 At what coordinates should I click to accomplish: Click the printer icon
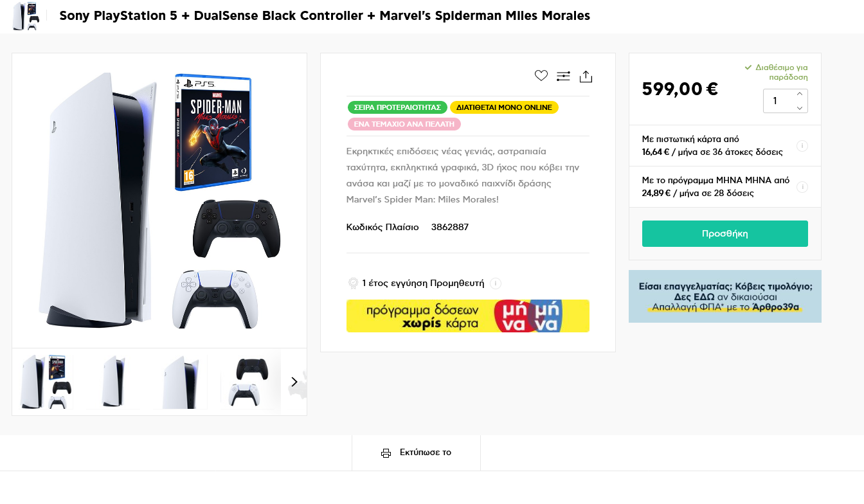tap(386, 453)
